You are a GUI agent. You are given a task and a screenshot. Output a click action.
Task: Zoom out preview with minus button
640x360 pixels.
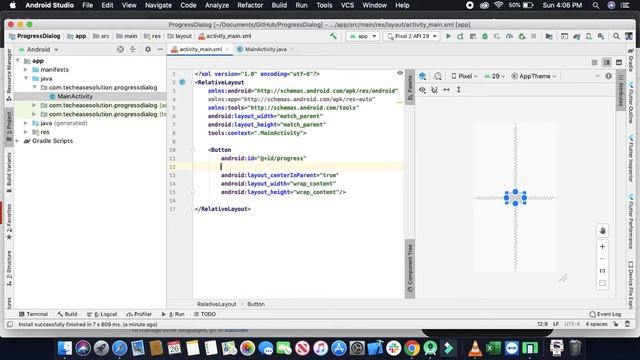pyautogui.click(x=602, y=259)
